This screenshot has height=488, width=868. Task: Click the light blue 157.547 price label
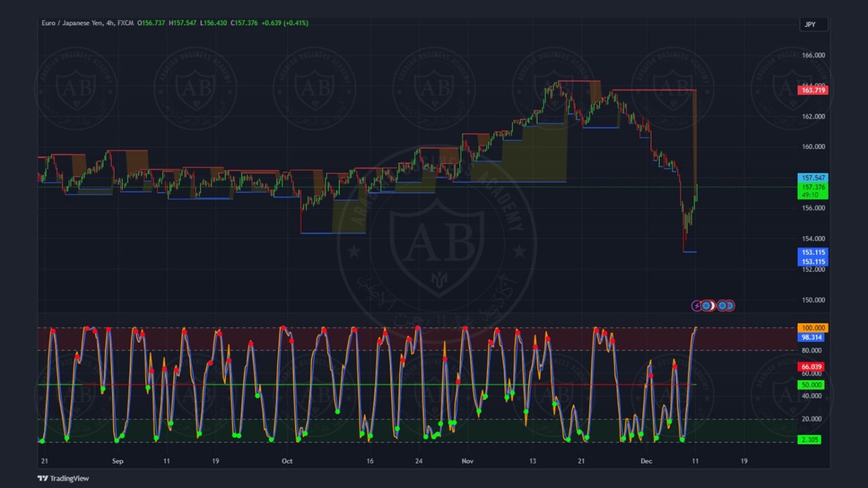pyautogui.click(x=812, y=178)
